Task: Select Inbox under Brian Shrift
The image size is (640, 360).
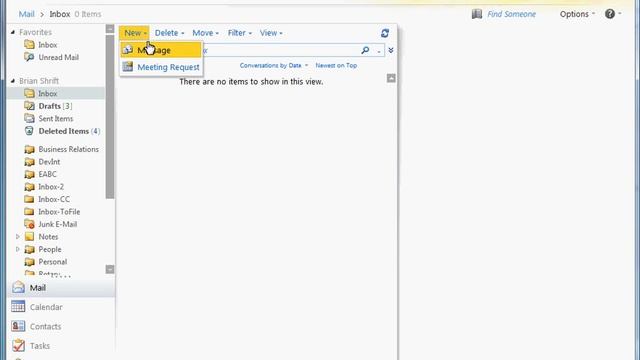Action: [56, 93]
